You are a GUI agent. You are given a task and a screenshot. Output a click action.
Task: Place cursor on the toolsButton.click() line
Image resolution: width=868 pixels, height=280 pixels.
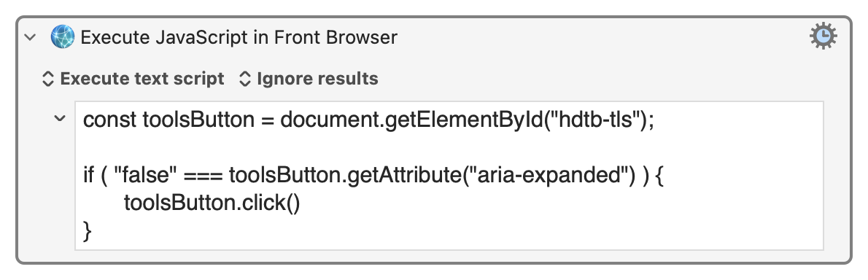212,203
